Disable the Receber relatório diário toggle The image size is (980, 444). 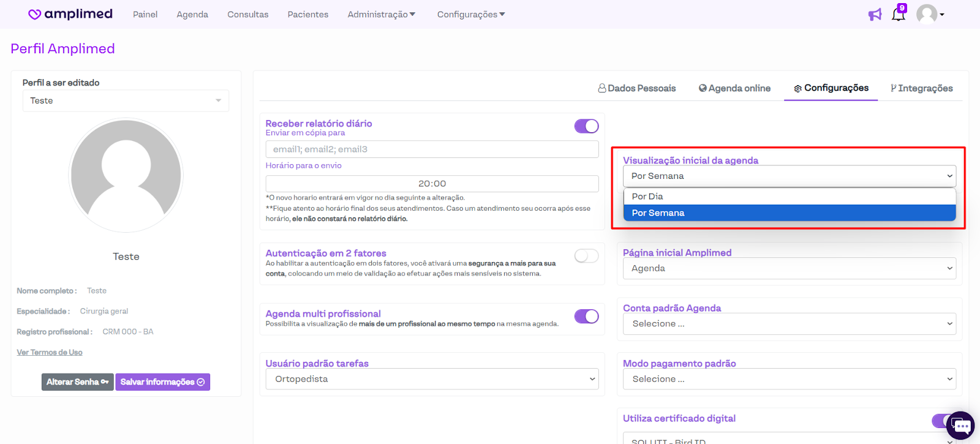point(586,126)
